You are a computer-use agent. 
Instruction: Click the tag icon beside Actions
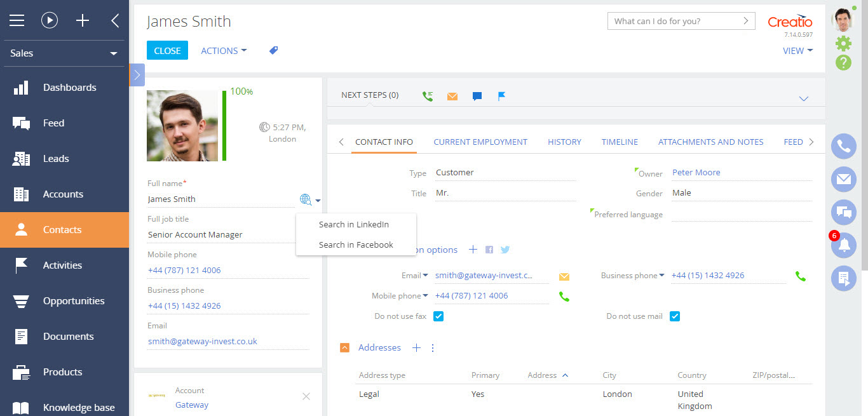[x=274, y=50]
